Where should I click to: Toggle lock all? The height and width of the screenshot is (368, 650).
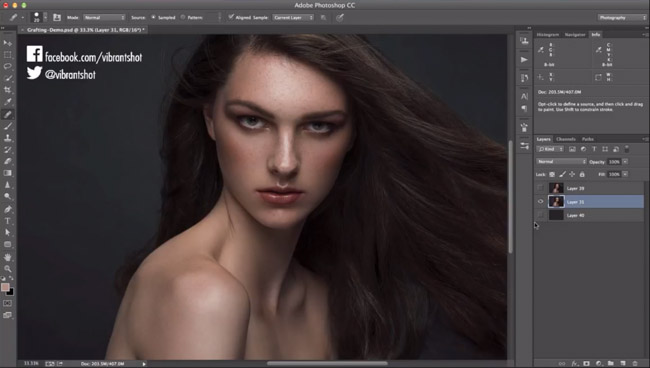[x=582, y=174]
